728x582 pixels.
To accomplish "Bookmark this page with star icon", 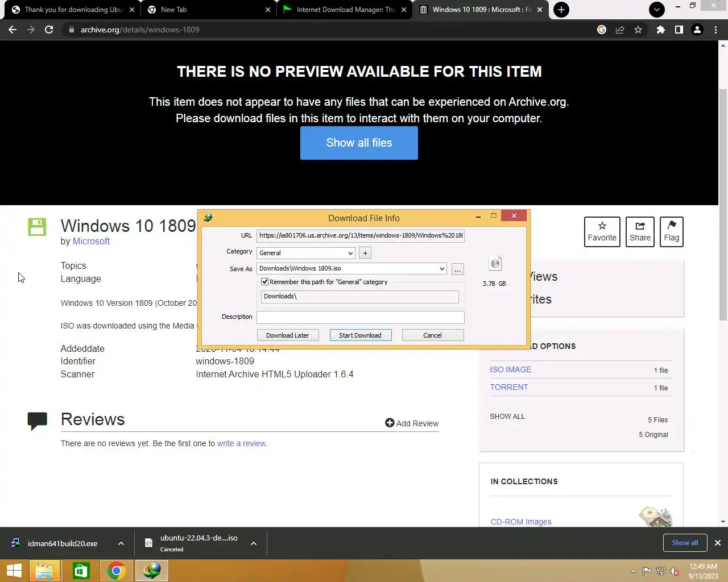I will coord(638,30).
